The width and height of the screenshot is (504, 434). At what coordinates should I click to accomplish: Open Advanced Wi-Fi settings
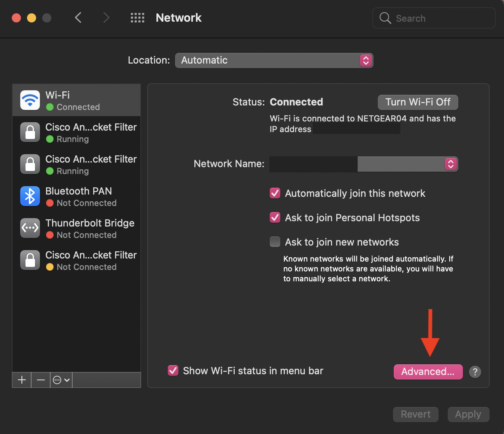coord(428,372)
